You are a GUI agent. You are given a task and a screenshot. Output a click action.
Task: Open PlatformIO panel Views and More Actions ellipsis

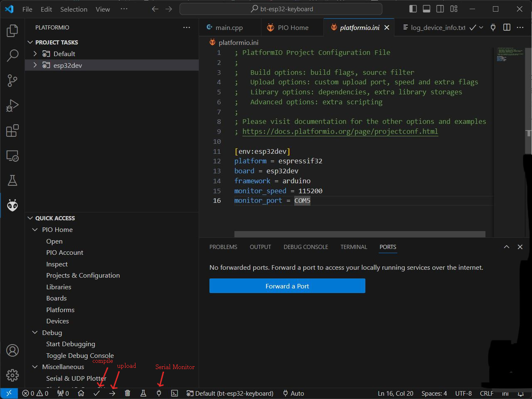[x=187, y=27]
